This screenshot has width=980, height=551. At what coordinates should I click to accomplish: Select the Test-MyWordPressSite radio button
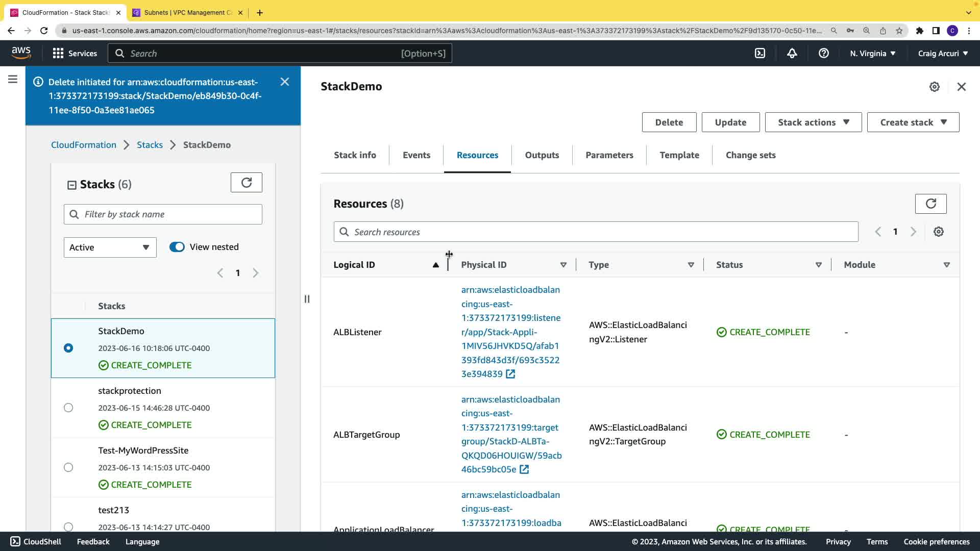coord(68,467)
